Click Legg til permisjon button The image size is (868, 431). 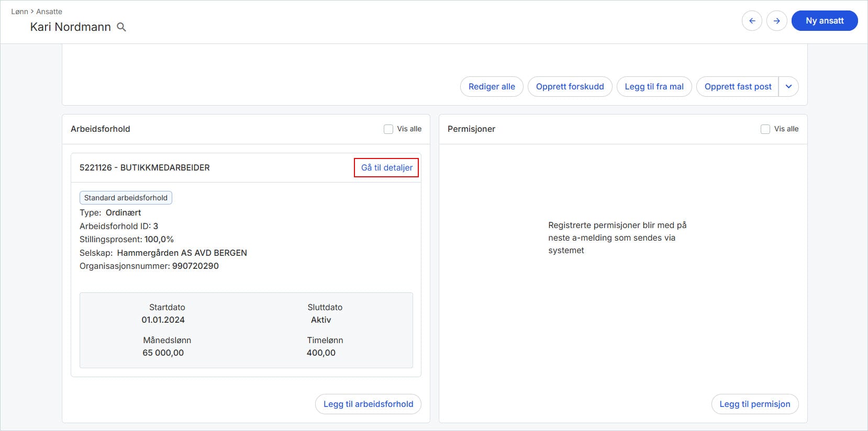(754, 404)
